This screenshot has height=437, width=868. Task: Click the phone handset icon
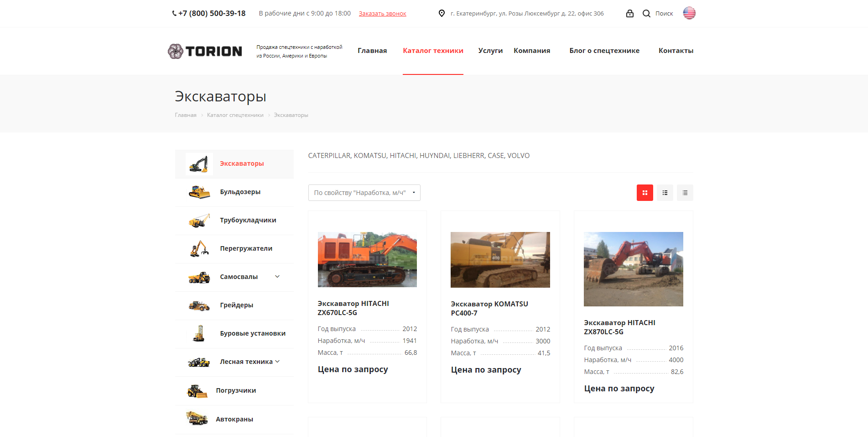tap(174, 14)
